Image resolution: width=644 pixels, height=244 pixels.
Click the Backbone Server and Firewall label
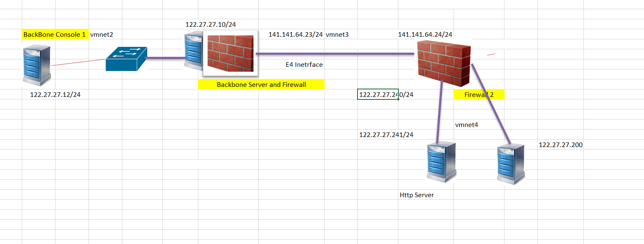(x=261, y=84)
